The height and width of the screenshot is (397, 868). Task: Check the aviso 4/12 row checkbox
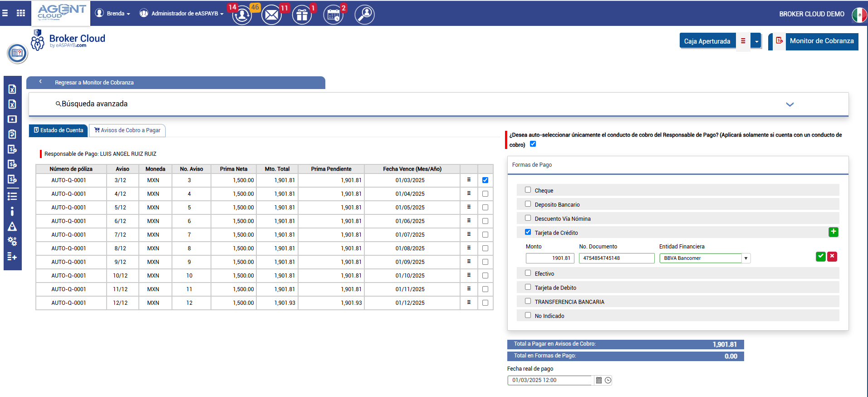pos(485,194)
